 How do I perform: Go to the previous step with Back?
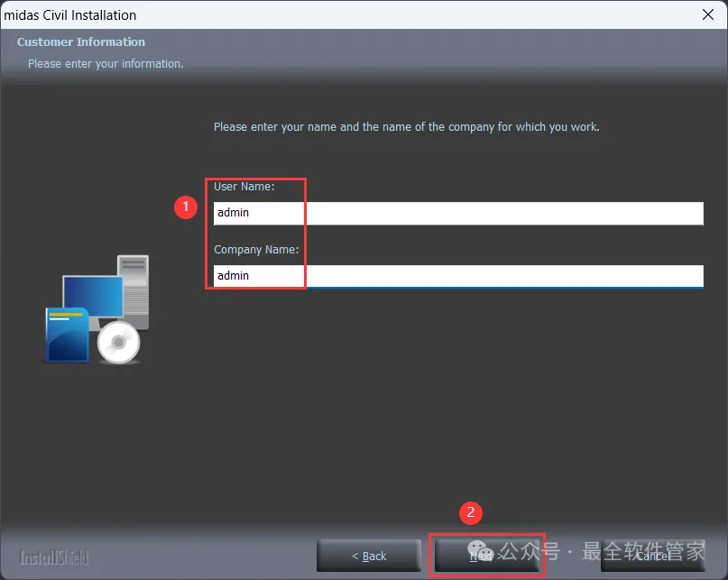369,556
